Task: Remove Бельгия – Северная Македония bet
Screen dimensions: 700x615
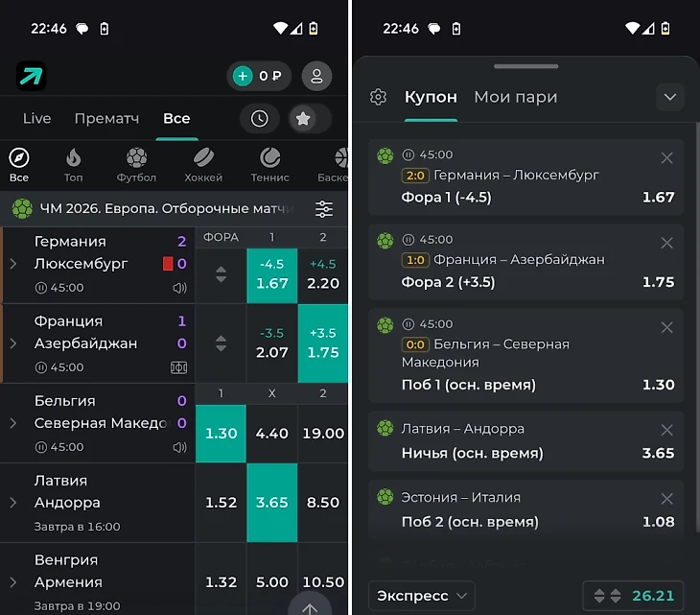Action: (666, 327)
